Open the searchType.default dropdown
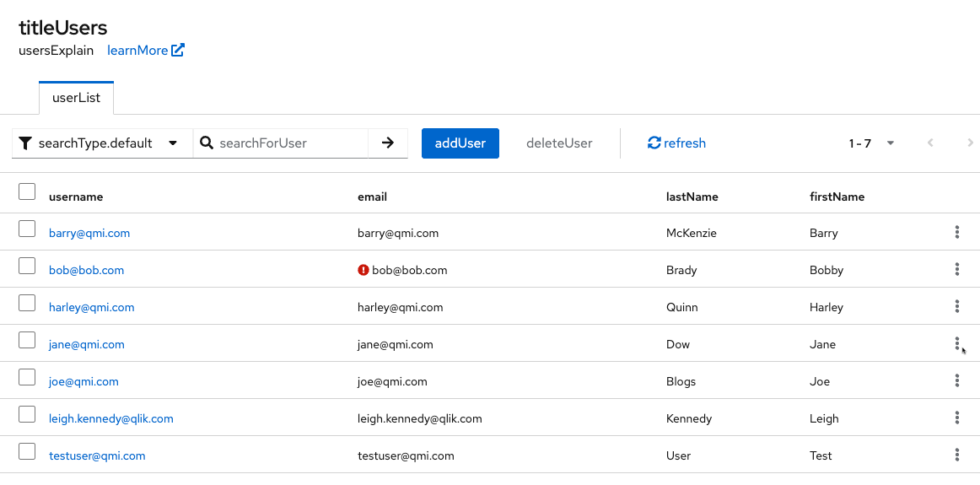Screen dimensions: 980x485 [103, 143]
